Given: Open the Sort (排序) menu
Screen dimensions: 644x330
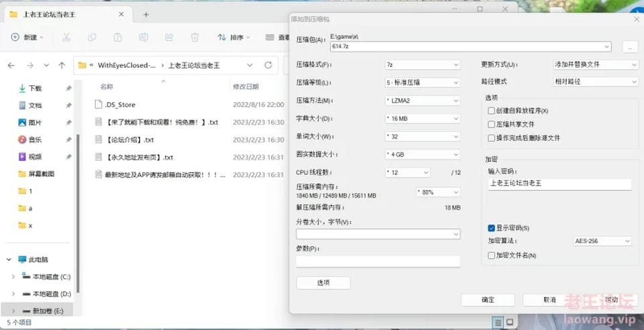Looking at the screenshot, I should coord(233,38).
